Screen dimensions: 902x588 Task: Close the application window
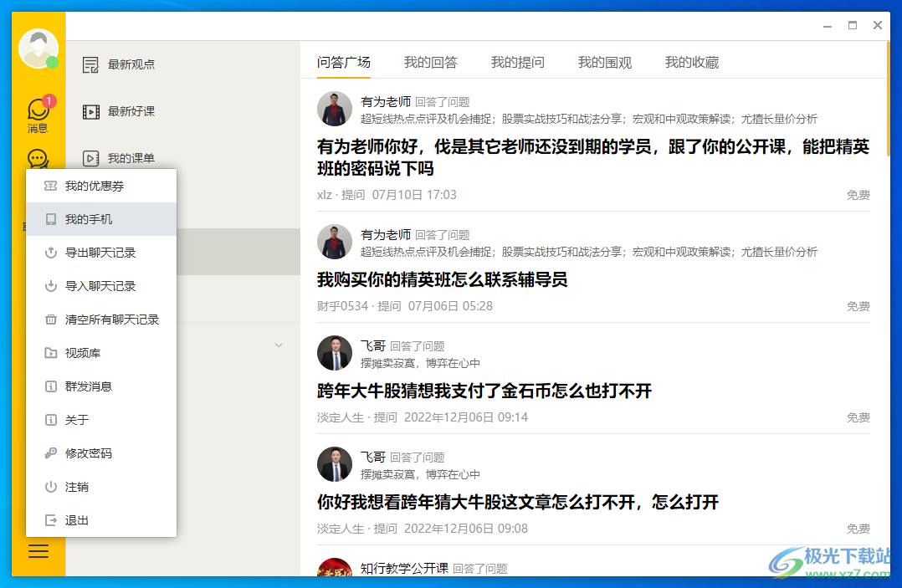[x=877, y=25]
